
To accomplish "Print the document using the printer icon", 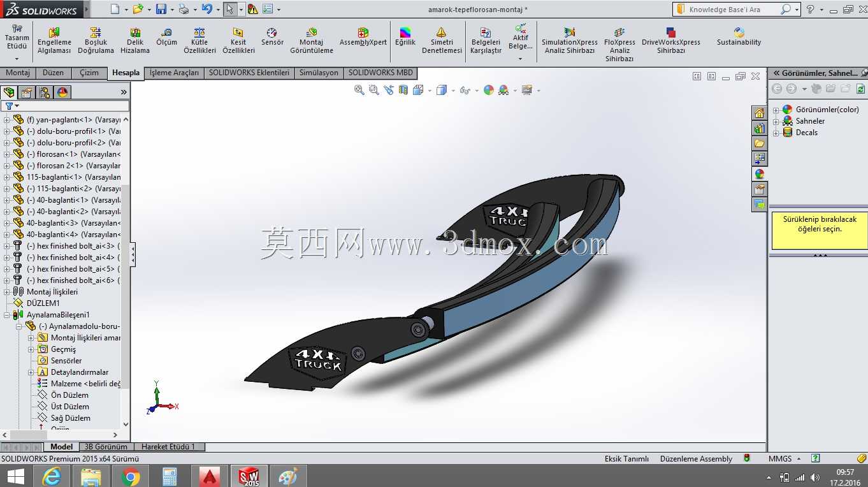I will pyautogui.click(x=184, y=10).
